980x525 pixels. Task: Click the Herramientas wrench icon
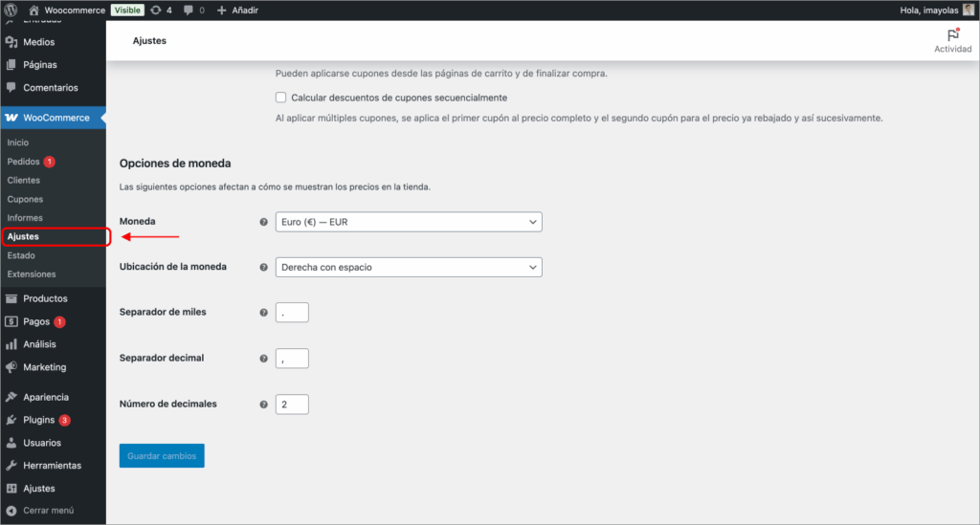click(x=11, y=466)
